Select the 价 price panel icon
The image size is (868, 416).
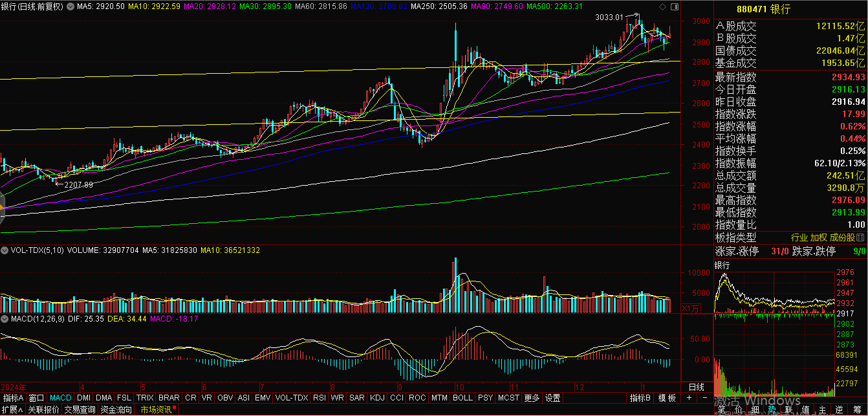point(738,410)
